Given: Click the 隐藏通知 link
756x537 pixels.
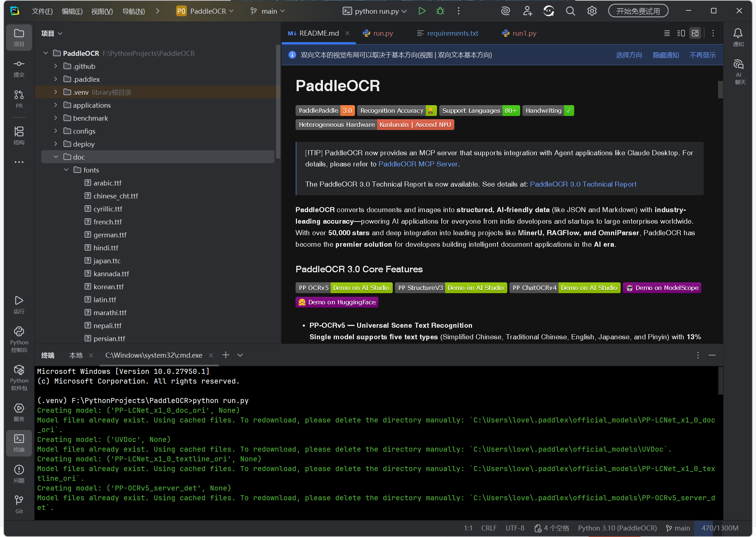Looking at the screenshot, I should [x=666, y=55].
